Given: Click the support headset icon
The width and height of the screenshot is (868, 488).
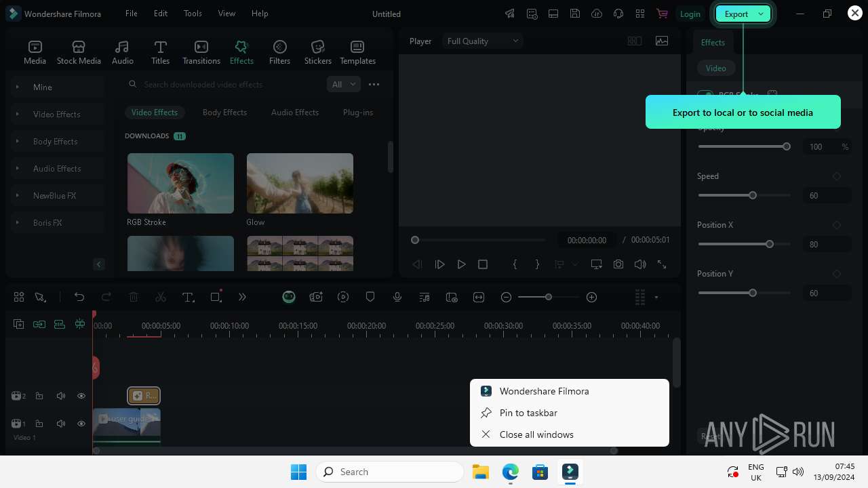Looking at the screenshot, I should point(618,14).
